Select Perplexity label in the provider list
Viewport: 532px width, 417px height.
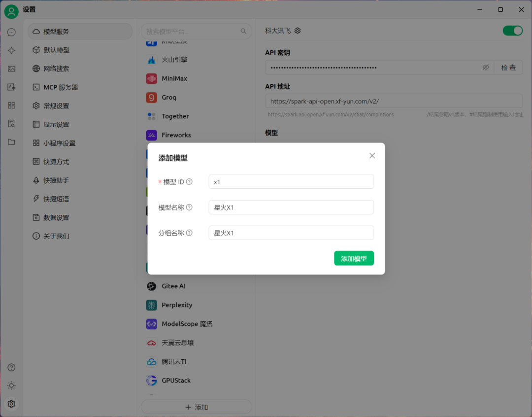(x=177, y=305)
